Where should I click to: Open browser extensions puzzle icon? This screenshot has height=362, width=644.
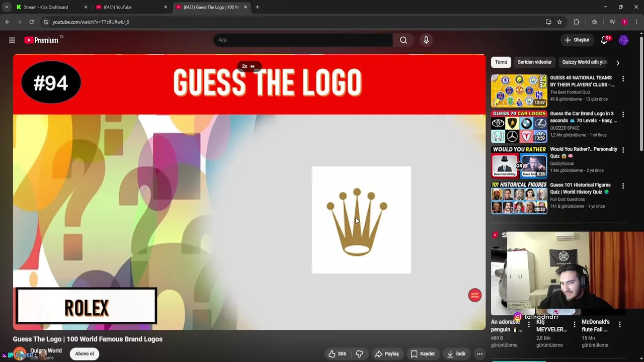pos(576,22)
